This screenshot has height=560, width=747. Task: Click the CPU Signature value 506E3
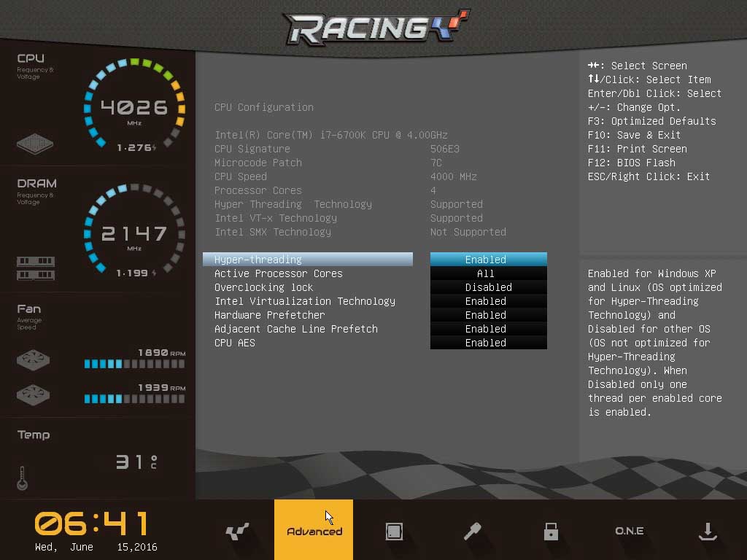tap(445, 149)
